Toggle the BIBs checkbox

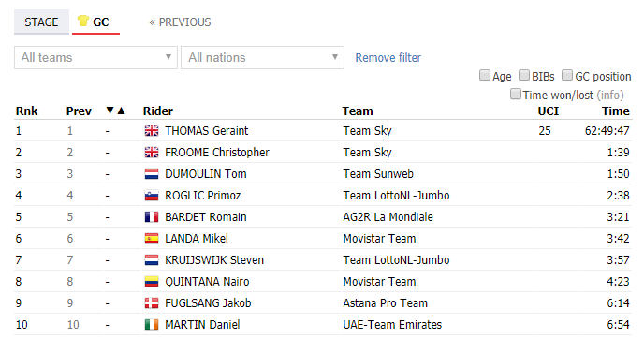524,75
